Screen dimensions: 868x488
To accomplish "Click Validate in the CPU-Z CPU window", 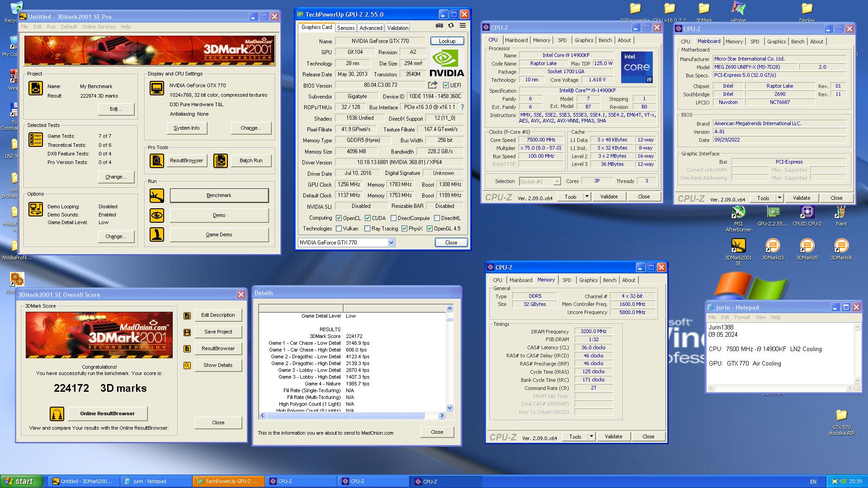I will [609, 197].
